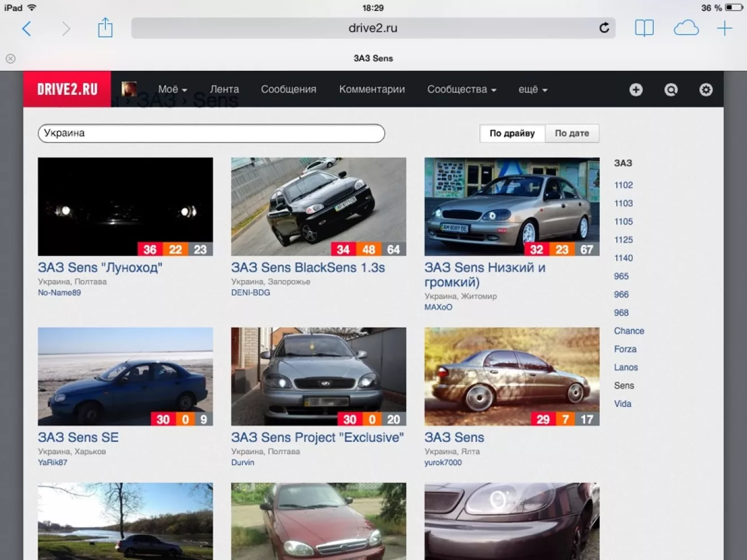The width and height of the screenshot is (747, 560).
Task: Open the settings gear in header
Action: pyautogui.click(x=706, y=89)
